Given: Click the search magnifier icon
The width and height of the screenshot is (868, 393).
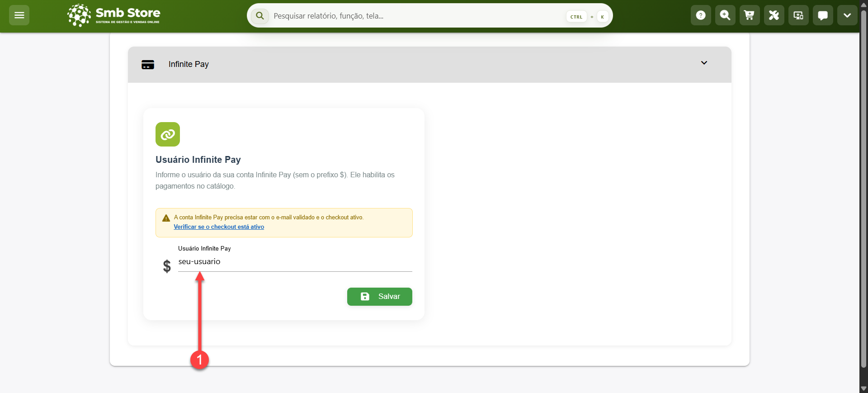Looking at the screenshot, I should click(260, 16).
